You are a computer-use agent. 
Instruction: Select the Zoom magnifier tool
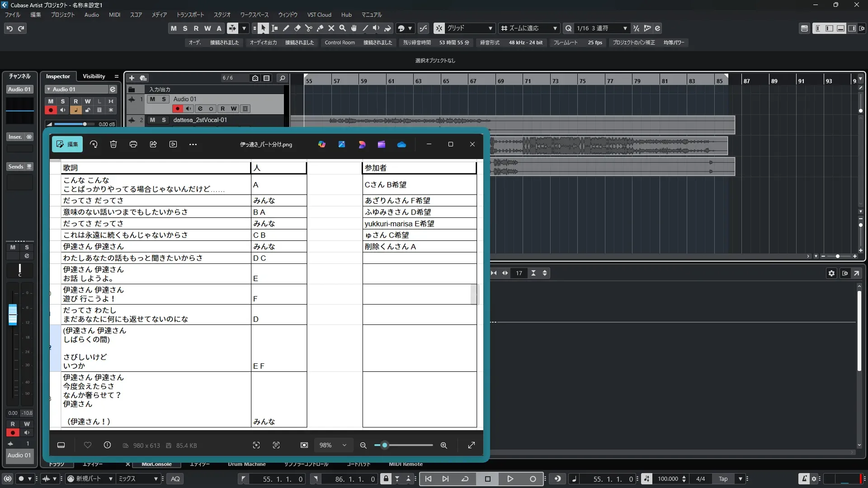click(x=343, y=28)
